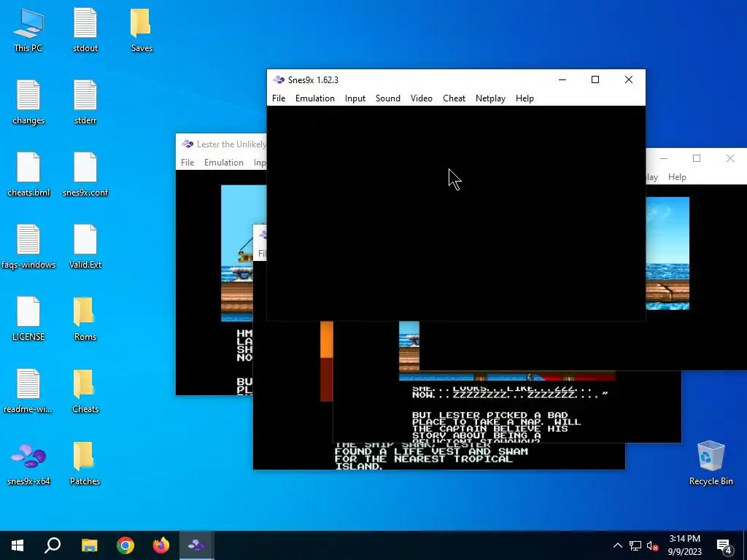747x560 pixels.
Task: Select the stderr file icon
Action: (x=85, y=102)
